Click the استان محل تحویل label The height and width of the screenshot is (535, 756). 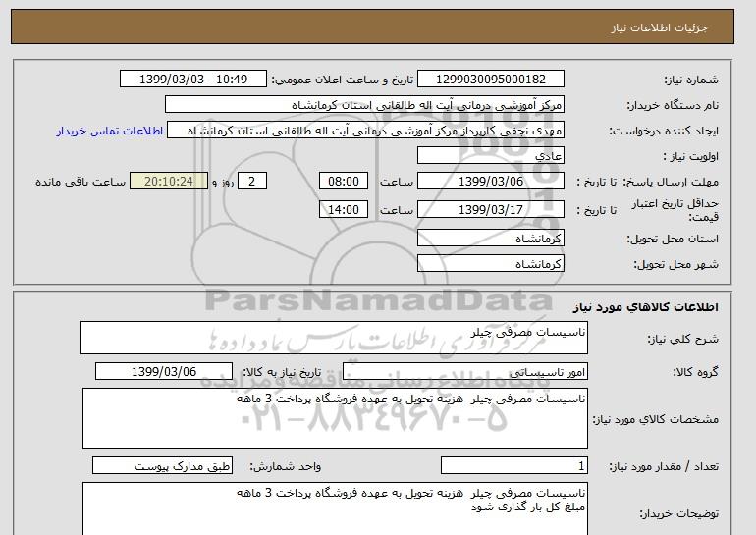(x=673, y=239)
